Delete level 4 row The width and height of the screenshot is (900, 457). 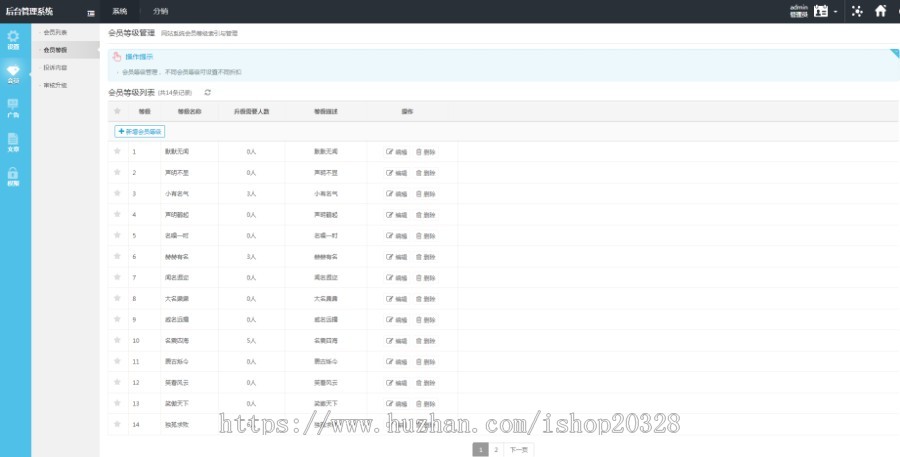pos(426,215)
